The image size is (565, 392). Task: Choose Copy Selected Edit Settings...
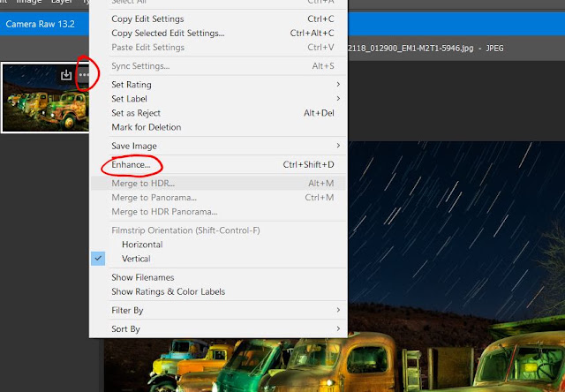tap(218, 34)
